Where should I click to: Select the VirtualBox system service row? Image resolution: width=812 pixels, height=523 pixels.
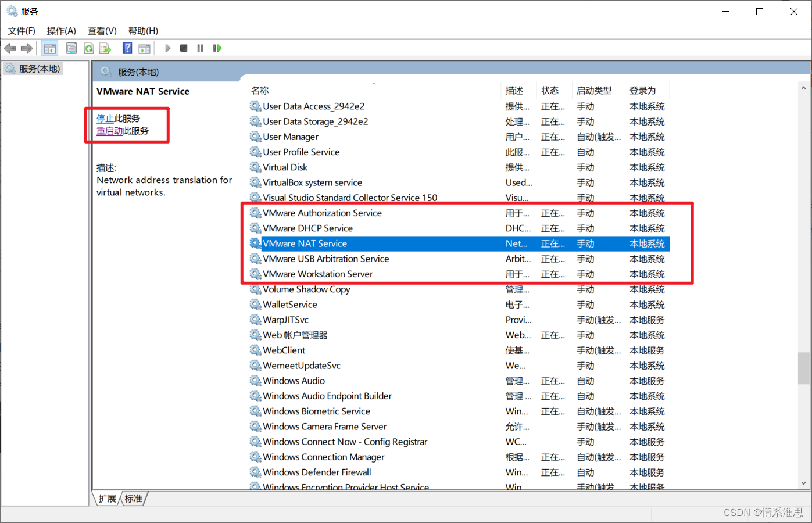[459, 182]
